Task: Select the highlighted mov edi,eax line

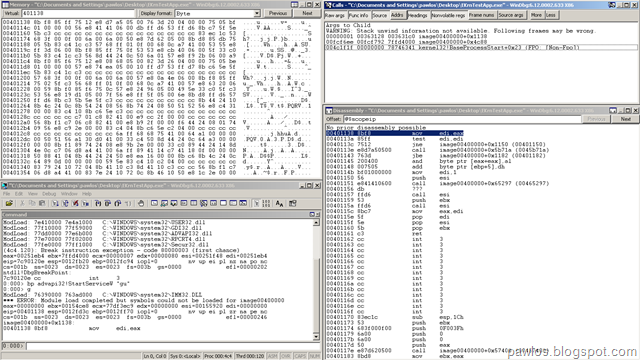Action: coord(395,133)
